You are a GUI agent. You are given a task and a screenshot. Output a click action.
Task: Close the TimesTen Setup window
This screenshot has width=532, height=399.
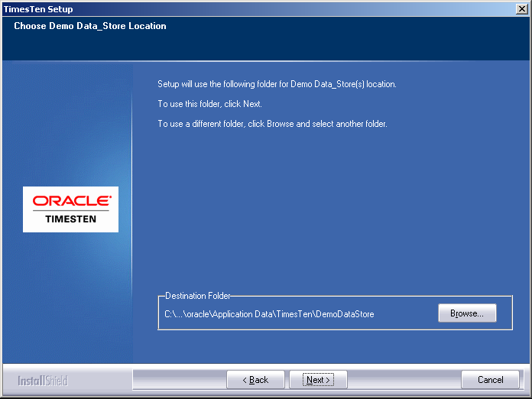click(x=522, y=9)
